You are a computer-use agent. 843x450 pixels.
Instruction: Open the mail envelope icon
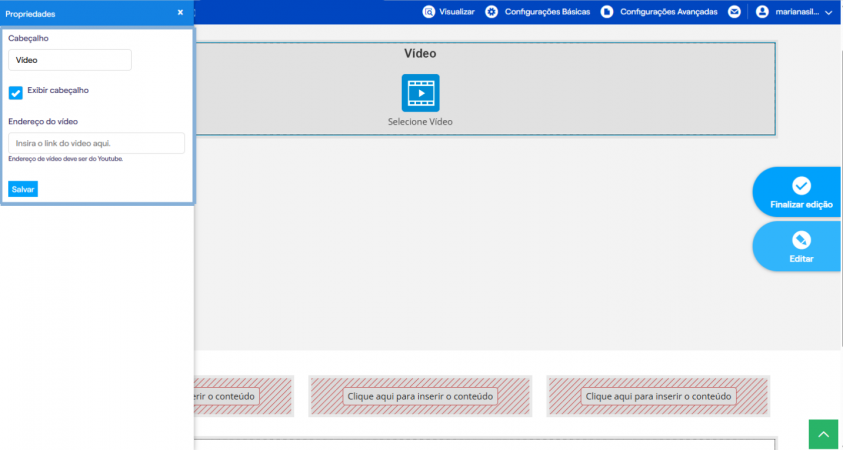[x=734, y=12]
